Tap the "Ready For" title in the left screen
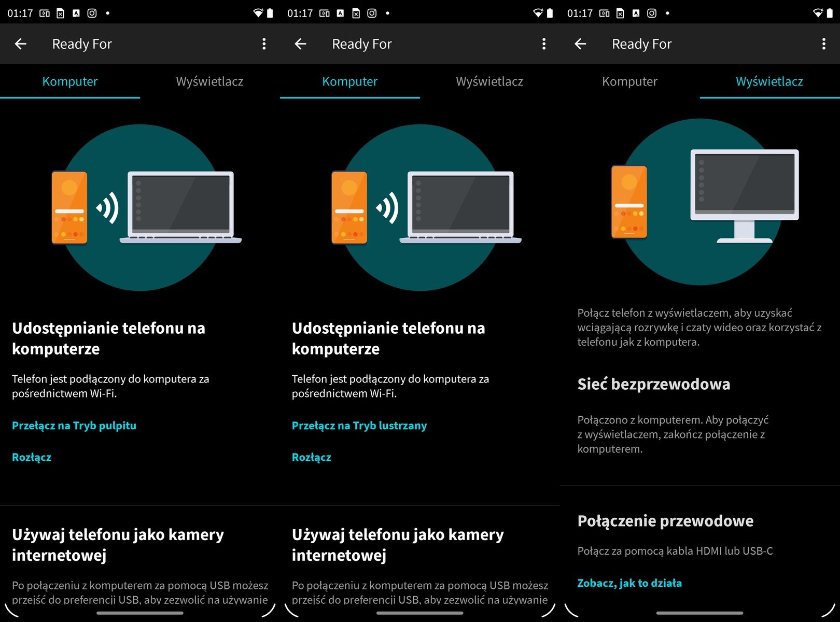The height and width of the screenshot is (622, 840). (x=82, y=44)
